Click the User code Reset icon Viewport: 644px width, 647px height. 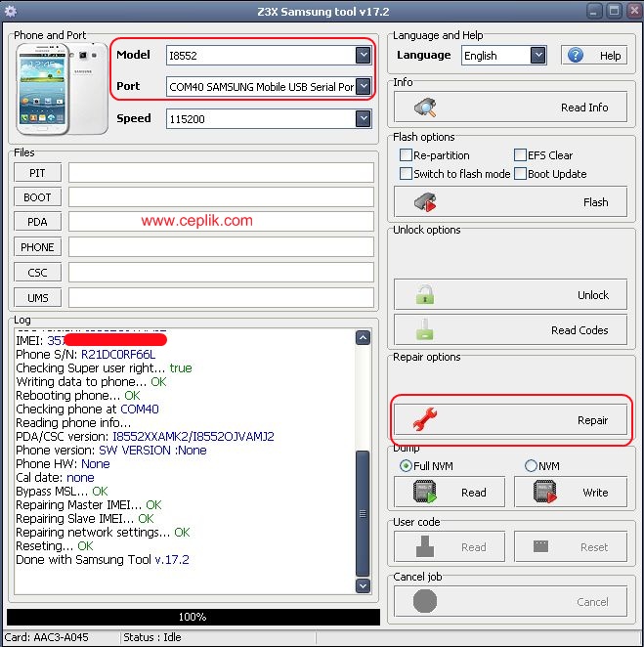click(540, 546)
